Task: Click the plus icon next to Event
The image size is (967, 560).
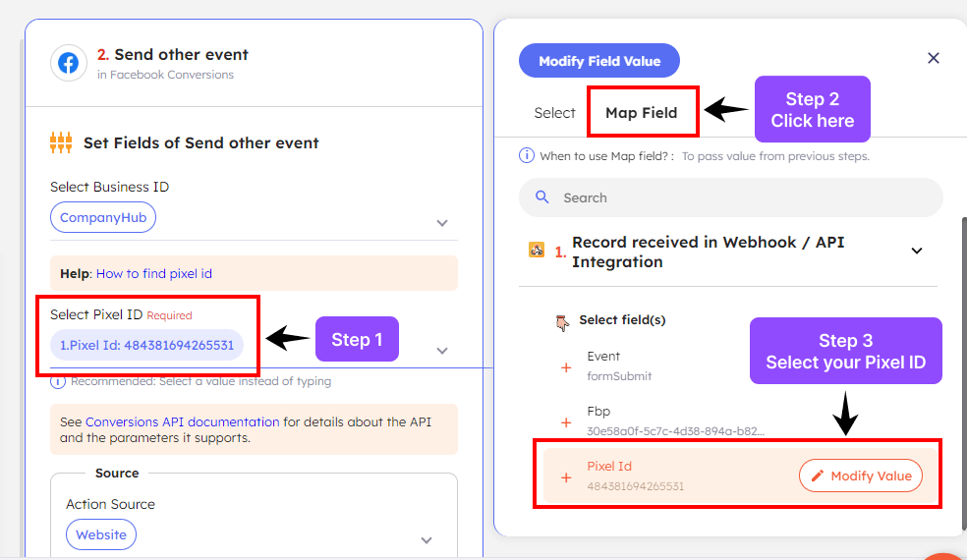Action: [566, 366]
